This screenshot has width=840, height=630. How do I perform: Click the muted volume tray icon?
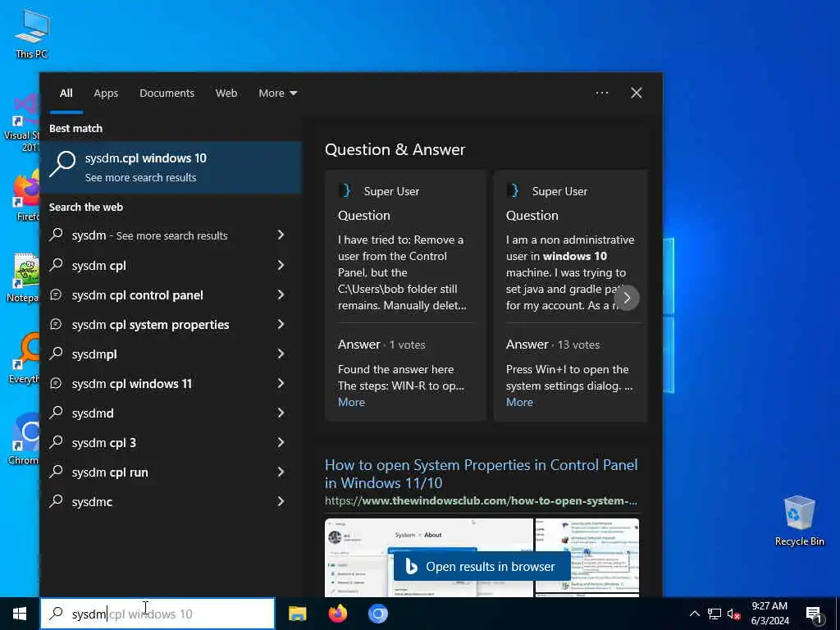[733, 614]
